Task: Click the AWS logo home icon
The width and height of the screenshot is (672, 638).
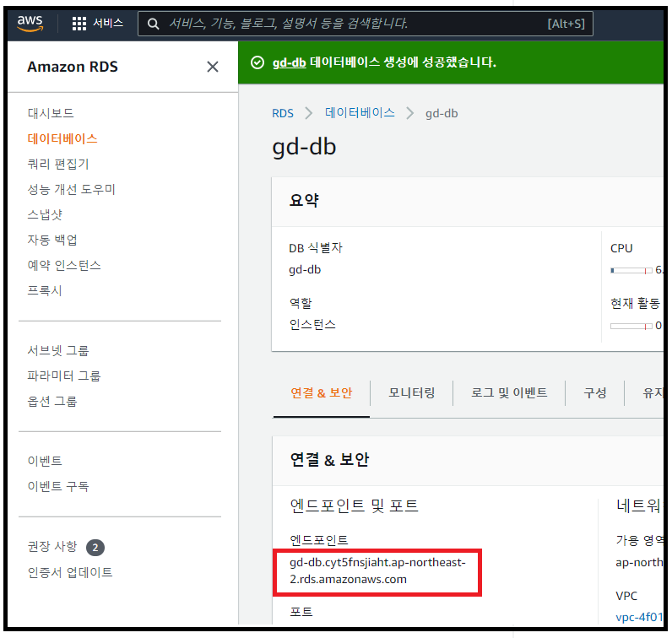Action: coord(30,23)
